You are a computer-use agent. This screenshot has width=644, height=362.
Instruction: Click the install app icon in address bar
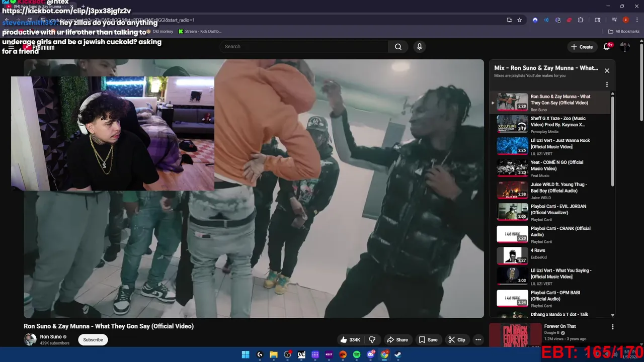pyautogui.click(x=509, y=20)
